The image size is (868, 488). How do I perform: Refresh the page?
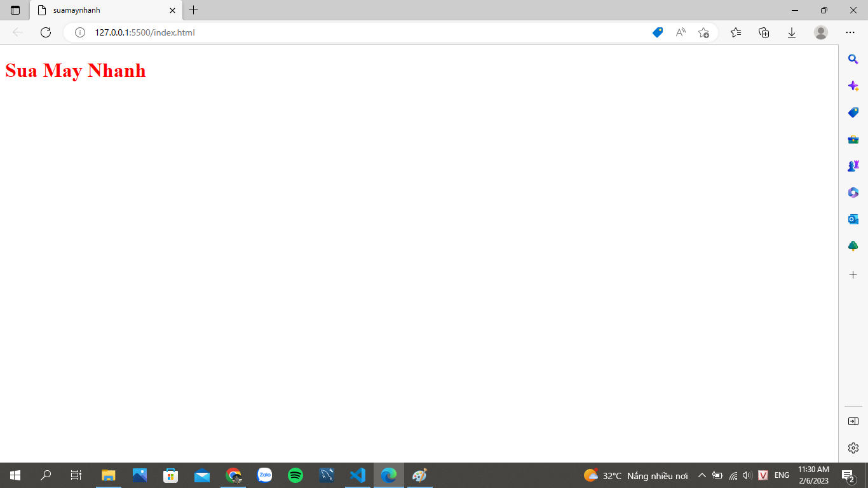(46, 32)
